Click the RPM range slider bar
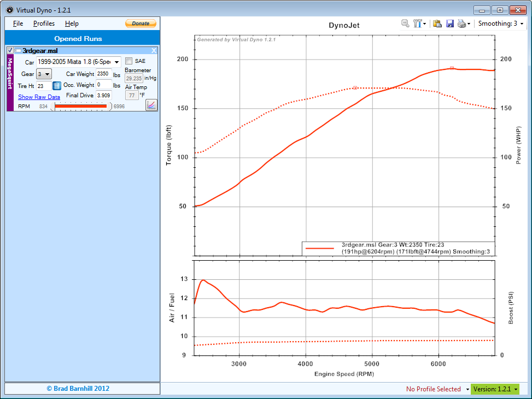The width and height of the screenshot is (532, 399). click(81, 106)
